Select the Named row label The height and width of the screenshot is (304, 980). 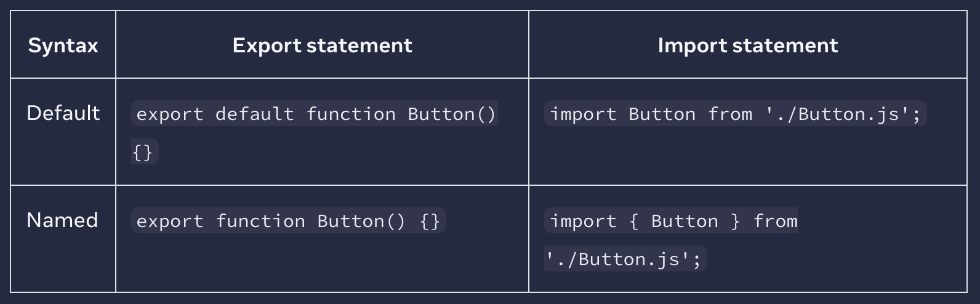(x=62, y=220)
